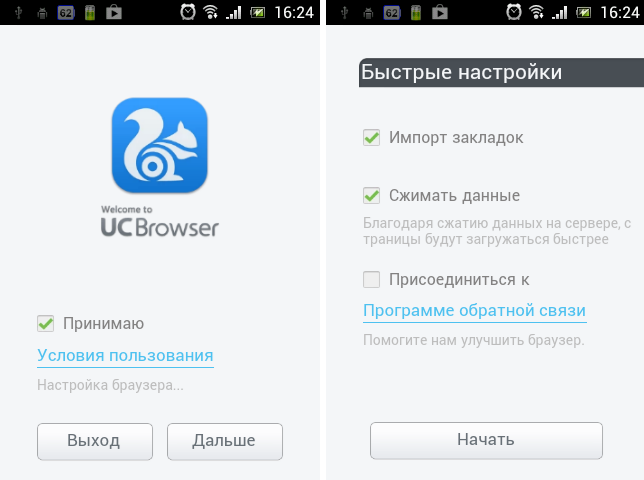Toggle the Импорт закладок checkbox
The width and height of the screenshot is (644, 480).
[371, 138]
